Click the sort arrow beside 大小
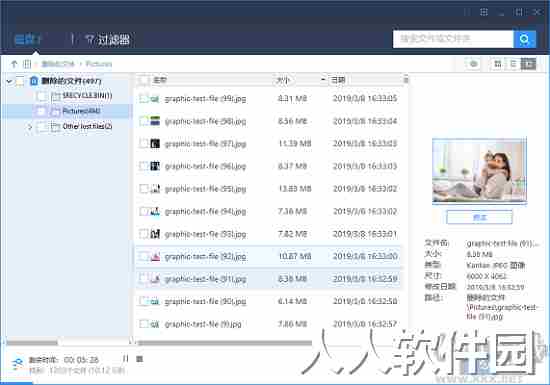This screenshot has height=385, width=550. click(323, 80)
